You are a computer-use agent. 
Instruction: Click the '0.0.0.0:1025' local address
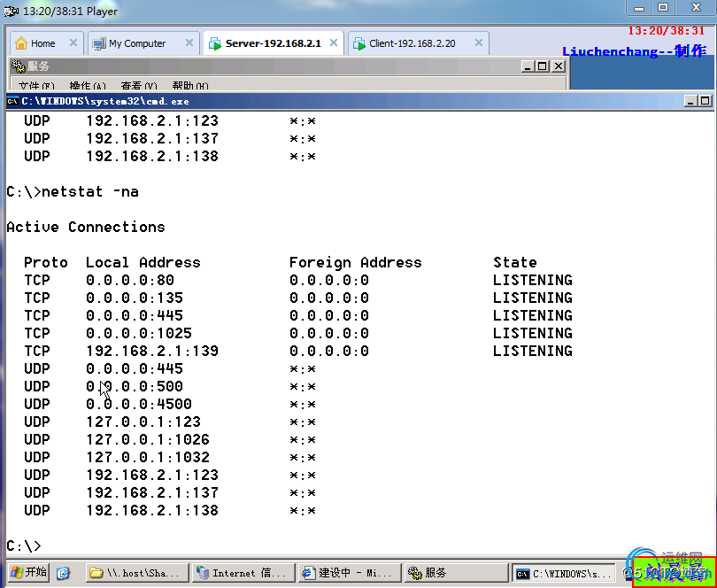tap(139, 333)
